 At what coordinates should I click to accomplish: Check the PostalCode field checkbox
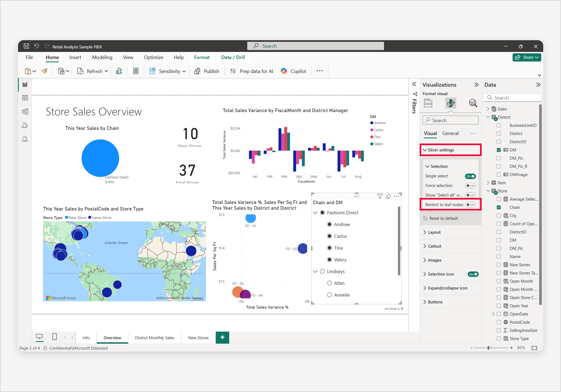click(499, 322)
